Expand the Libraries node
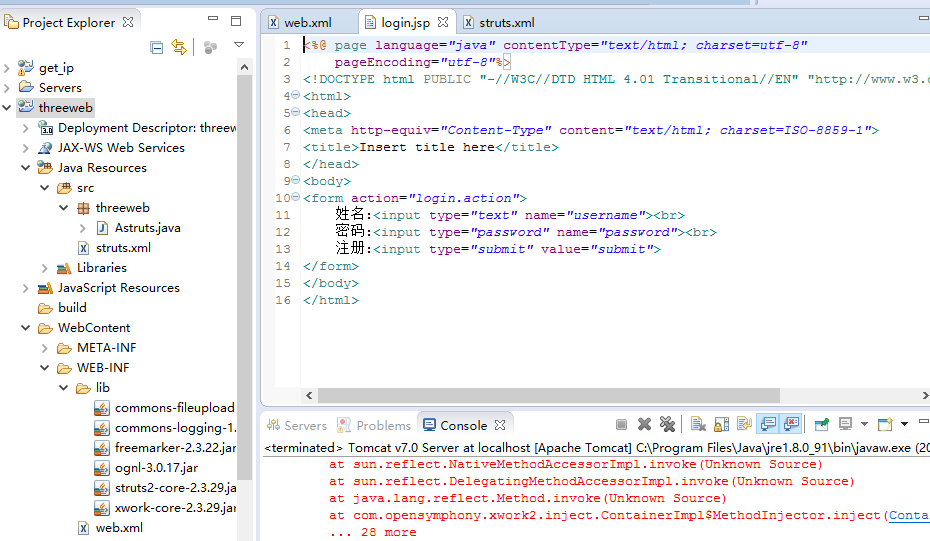 (44, 268)
